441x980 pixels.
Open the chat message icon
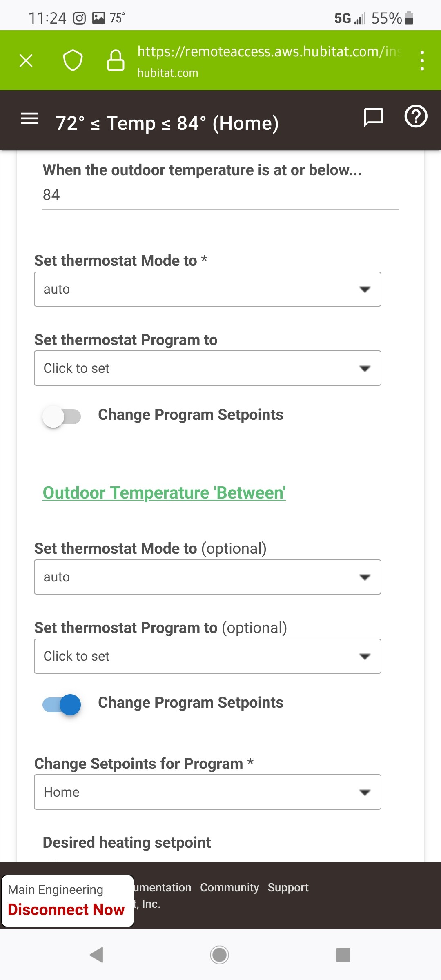373,118
